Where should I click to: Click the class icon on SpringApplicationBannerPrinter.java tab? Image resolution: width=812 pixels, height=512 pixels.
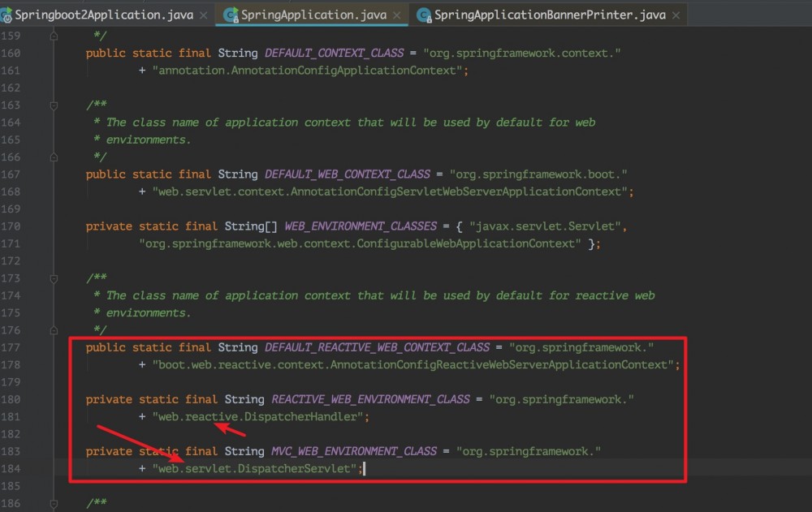[423, 14]
